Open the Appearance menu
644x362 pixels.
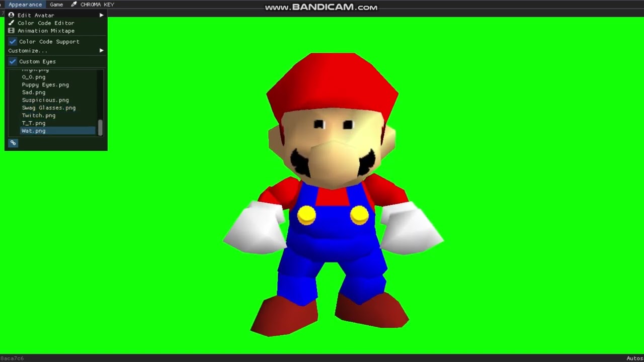tap(25, 5)
